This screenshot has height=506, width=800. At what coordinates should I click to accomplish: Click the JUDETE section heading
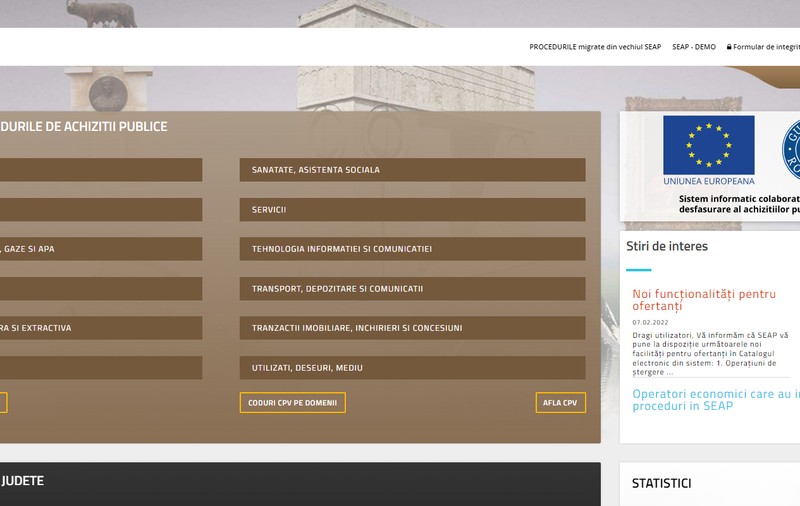click(x=22, y=480)
